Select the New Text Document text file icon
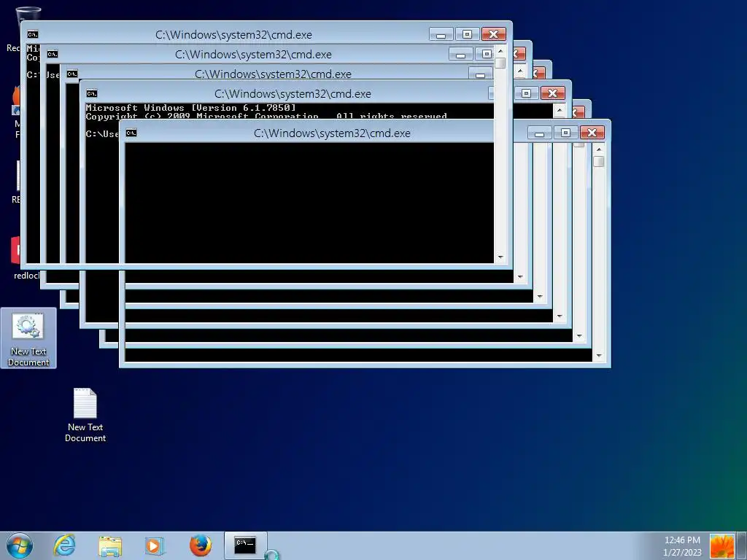The width and height of the screenshot is (747, 560). (x=85, y=415)
